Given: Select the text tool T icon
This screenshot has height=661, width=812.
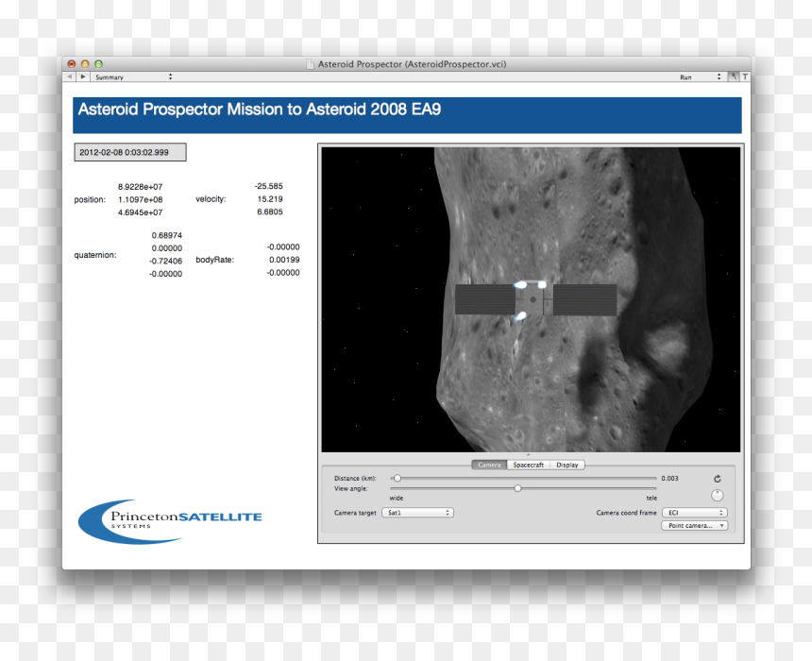Looking at the screenshot, I should (745, 76).
